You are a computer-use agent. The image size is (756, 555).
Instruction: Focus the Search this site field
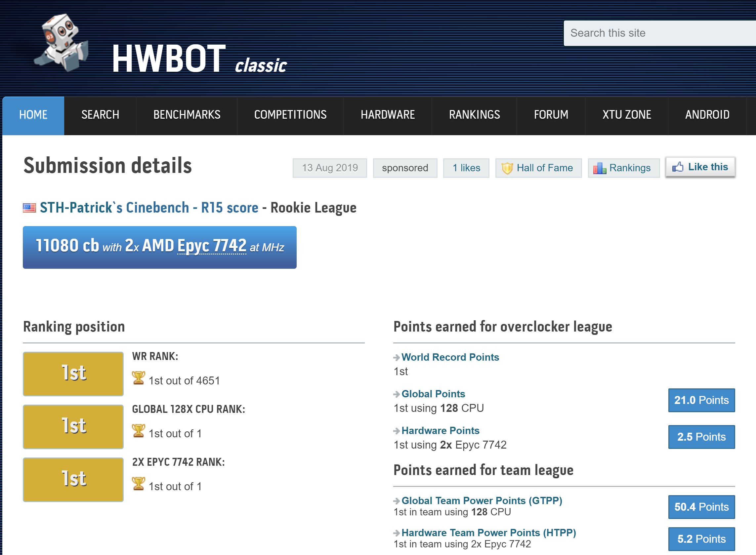pyautogui.click(x=659, y=33)
